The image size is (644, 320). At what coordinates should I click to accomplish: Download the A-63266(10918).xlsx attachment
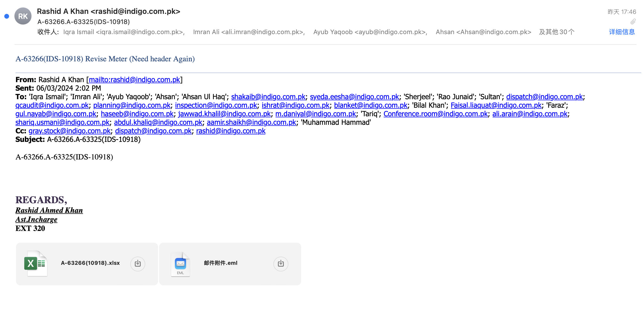pyautogui.click(x=138, y=264)
